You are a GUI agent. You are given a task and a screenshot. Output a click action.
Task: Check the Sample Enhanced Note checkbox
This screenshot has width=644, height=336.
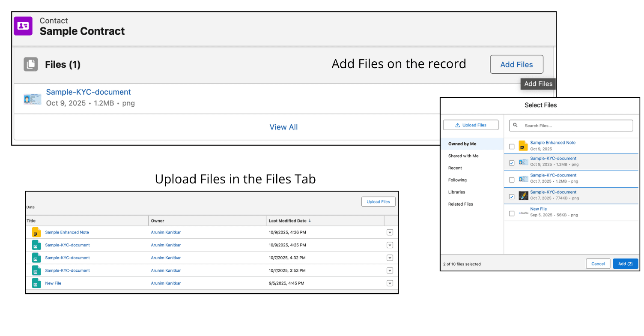(511, 146)
